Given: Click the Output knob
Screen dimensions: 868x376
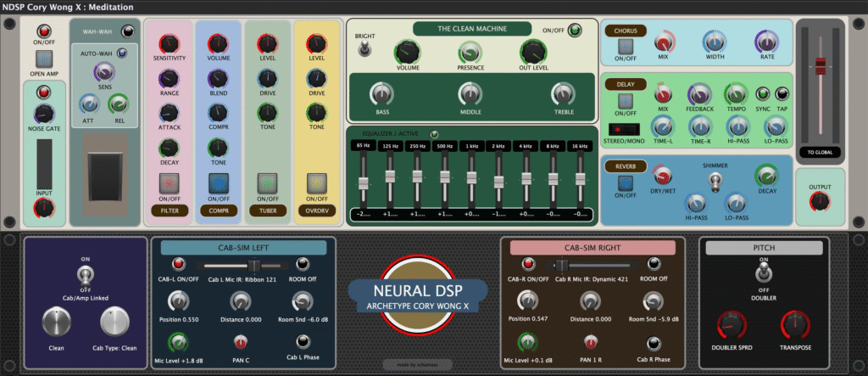Looking at the screenshot, I should (x=819, y=201).
